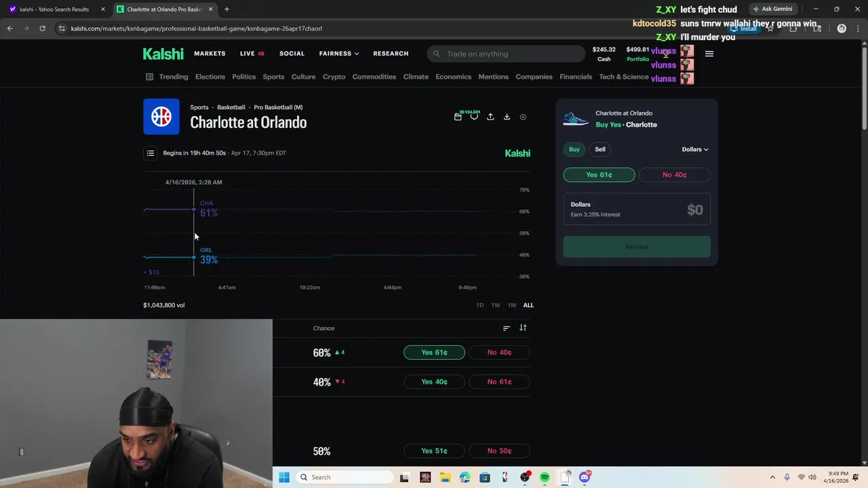Go to the Politics category
The image size is (868, 488).
coord(244,77)
